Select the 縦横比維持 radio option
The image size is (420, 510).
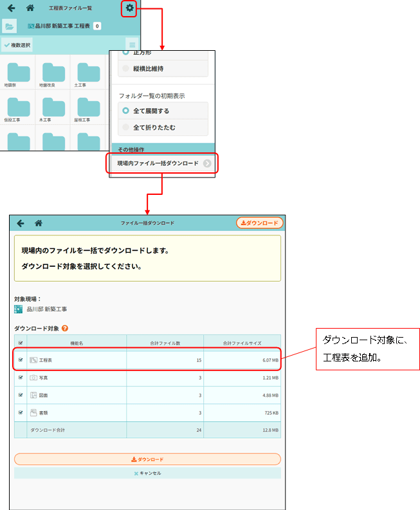[x=127, y=68]
